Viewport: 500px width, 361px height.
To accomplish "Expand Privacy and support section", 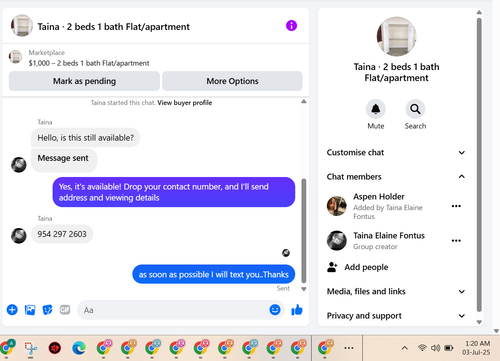I will 396,316.
